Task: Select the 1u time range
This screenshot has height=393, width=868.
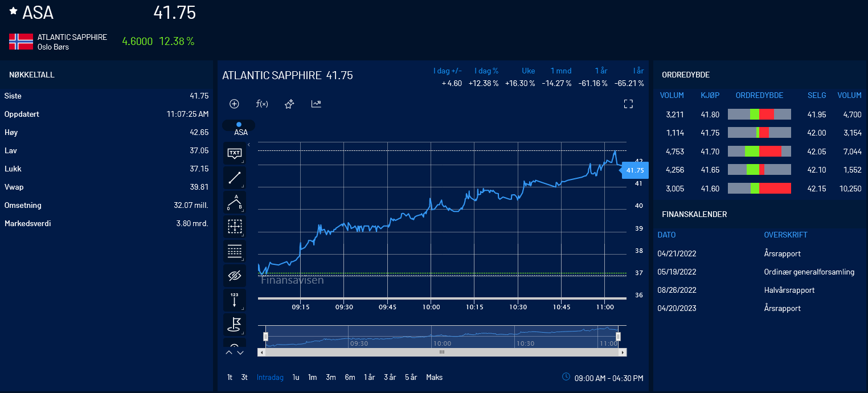Action: 296,377
